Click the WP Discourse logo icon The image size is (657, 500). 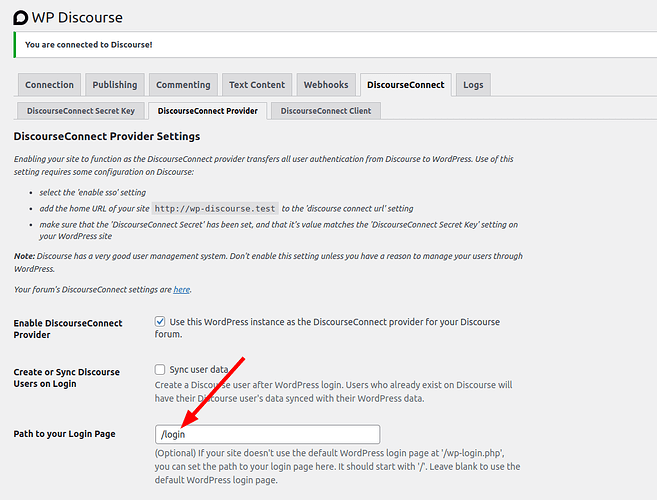point(21,18)
